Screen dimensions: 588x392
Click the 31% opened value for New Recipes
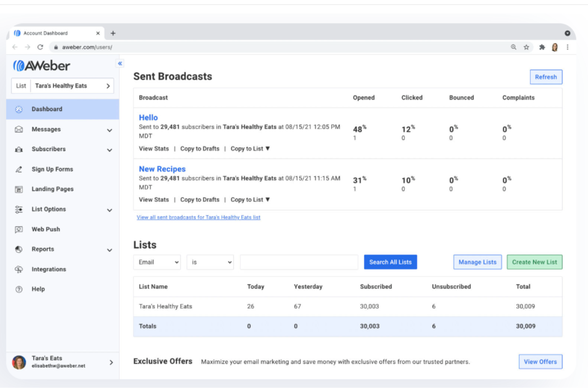point(360,180)
